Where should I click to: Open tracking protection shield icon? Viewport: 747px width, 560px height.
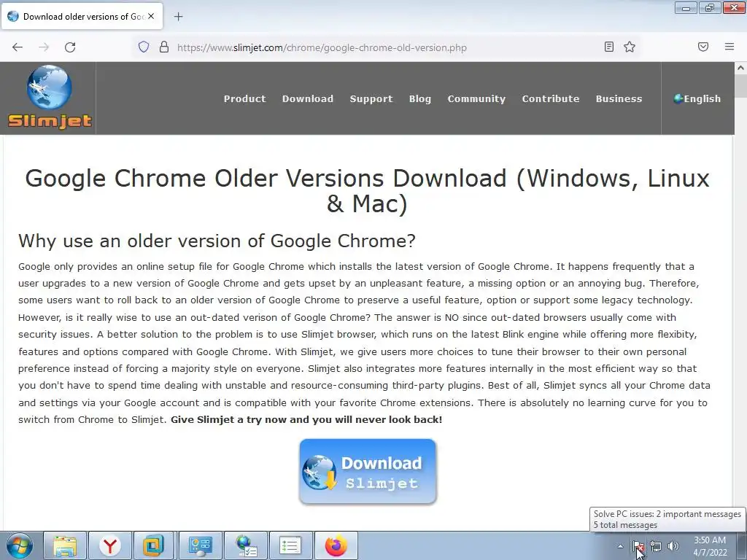coord(144,47)
